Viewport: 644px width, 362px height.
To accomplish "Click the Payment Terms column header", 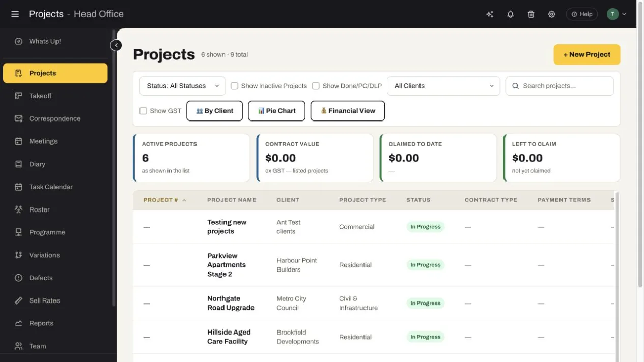I will (564, 200).
